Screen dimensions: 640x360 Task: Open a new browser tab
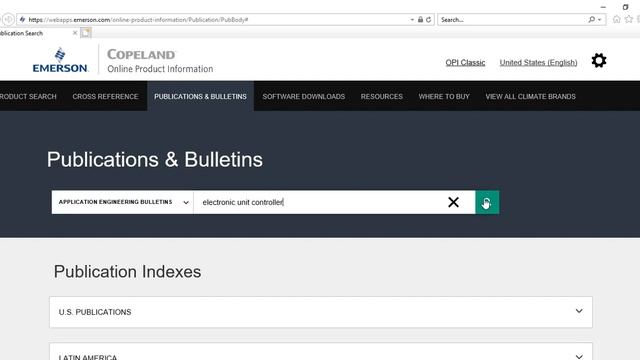(86, 33)
